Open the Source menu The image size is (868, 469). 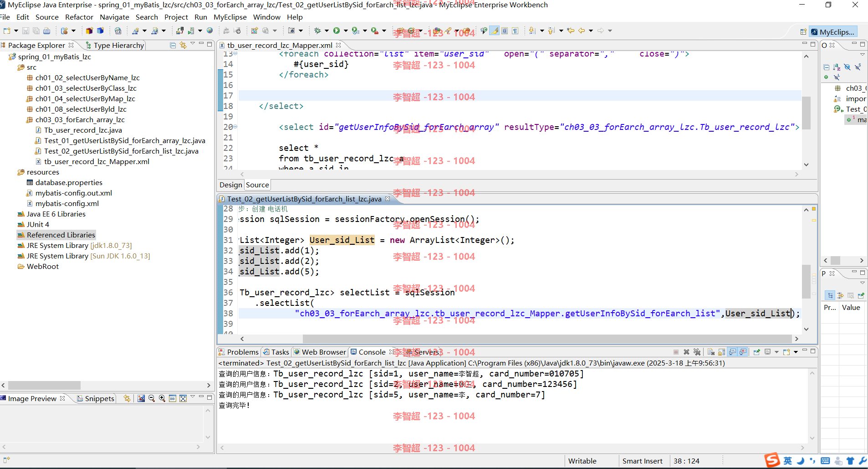coord(47,17)
